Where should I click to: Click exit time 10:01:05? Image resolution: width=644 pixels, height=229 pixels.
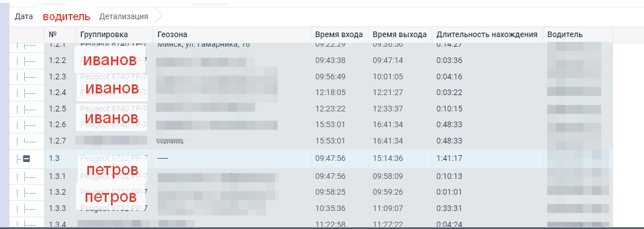388,77
